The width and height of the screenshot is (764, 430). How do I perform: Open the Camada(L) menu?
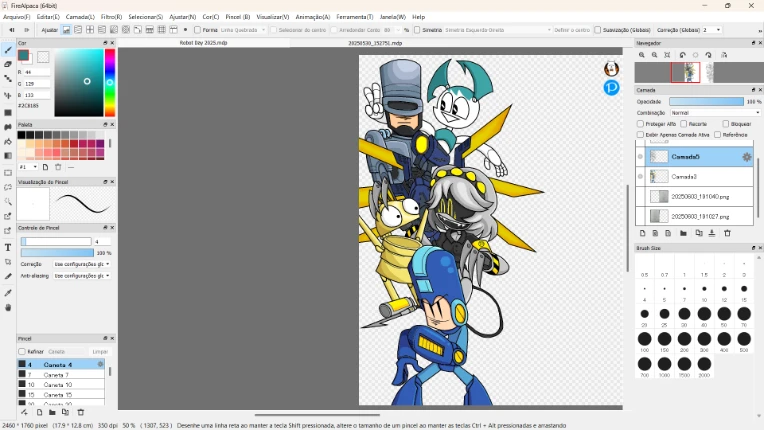(80, 17)
